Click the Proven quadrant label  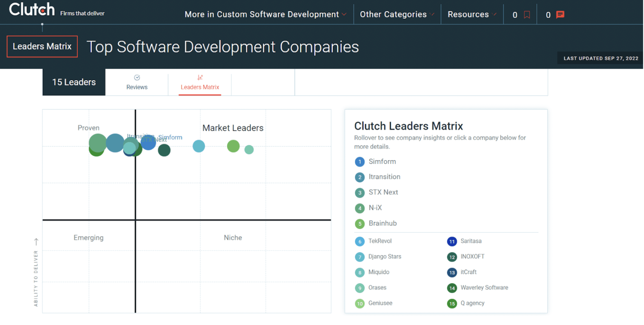point(88,128)
